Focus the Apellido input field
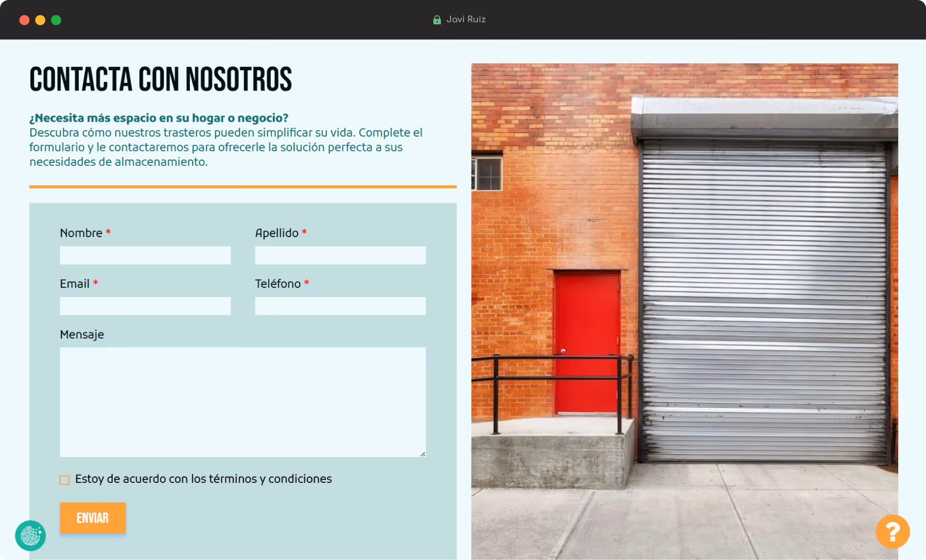The height and width of the screenshot is (560, 926). tap(340, 255)
